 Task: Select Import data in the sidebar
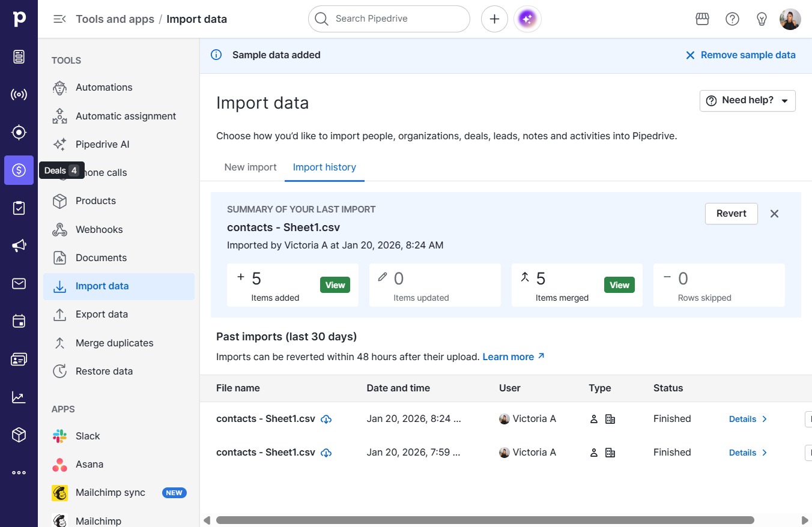[x=119, y=286]
